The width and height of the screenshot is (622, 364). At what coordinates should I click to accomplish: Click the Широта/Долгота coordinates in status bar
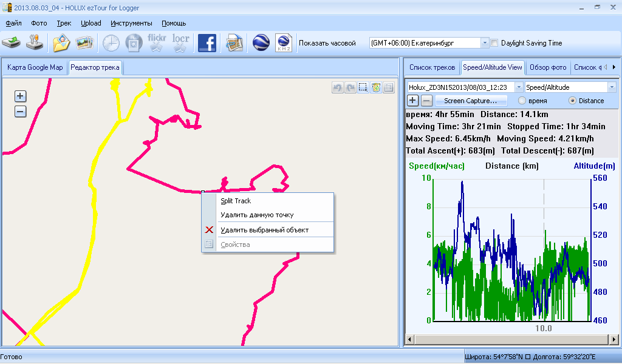(x=530, y=357)
